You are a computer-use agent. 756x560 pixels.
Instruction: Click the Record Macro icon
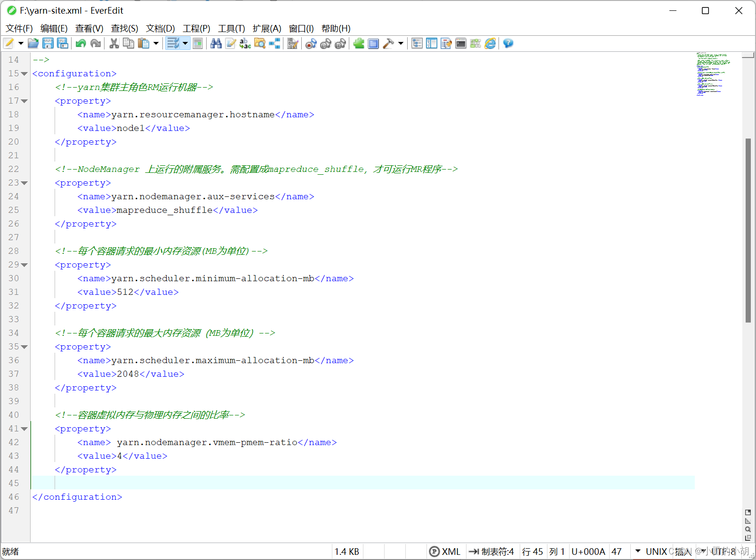[x=311, y=43]
